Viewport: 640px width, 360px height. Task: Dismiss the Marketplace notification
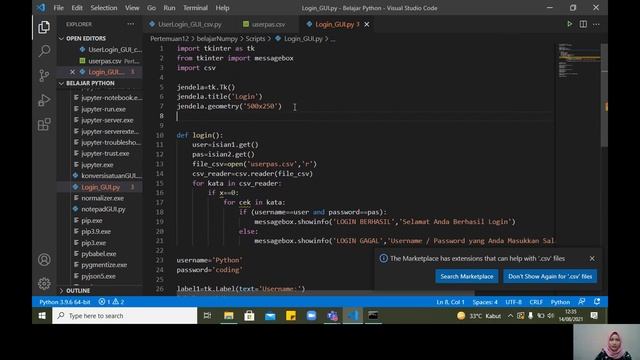[x=592, y=258]
